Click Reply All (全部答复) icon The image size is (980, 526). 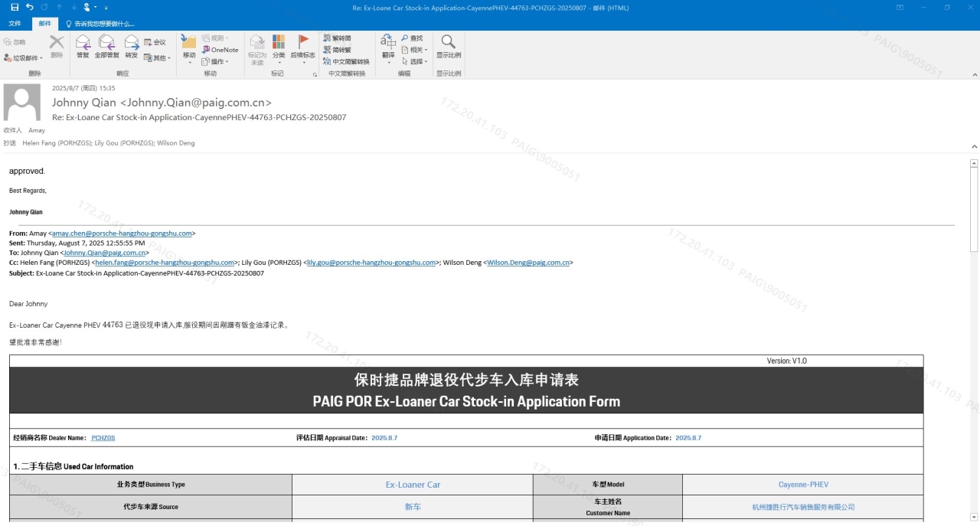pos(106,45)
